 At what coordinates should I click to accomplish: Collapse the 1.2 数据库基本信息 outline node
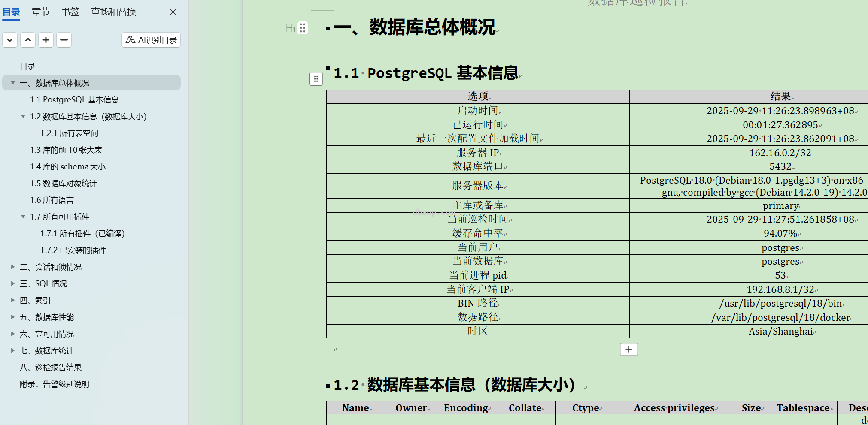click(x=23, y=116)
